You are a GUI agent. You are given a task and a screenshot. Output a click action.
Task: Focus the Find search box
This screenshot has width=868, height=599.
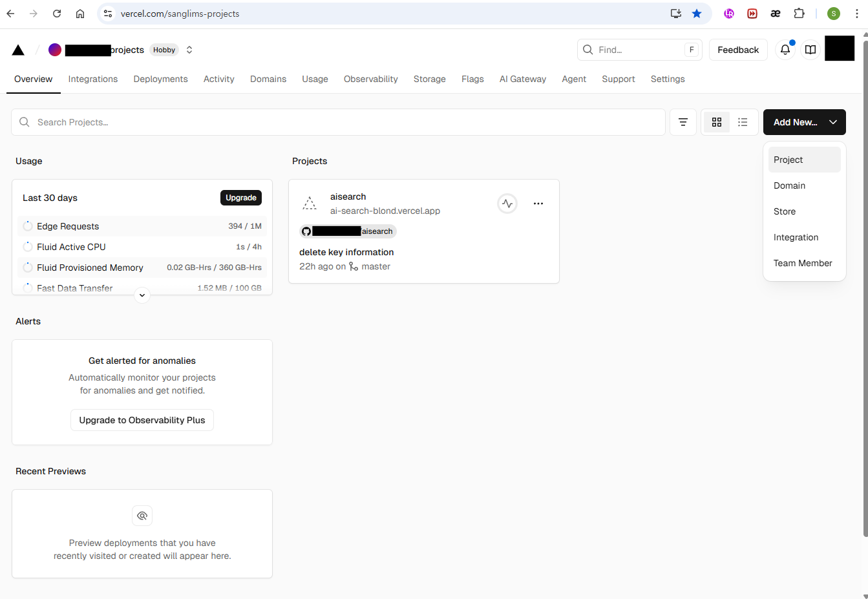pyautogui.click(x=639, y=50)
